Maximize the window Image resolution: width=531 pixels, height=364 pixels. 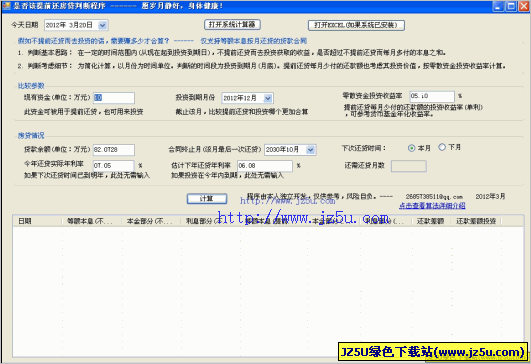pyautogui.click(x=511, y=6)
